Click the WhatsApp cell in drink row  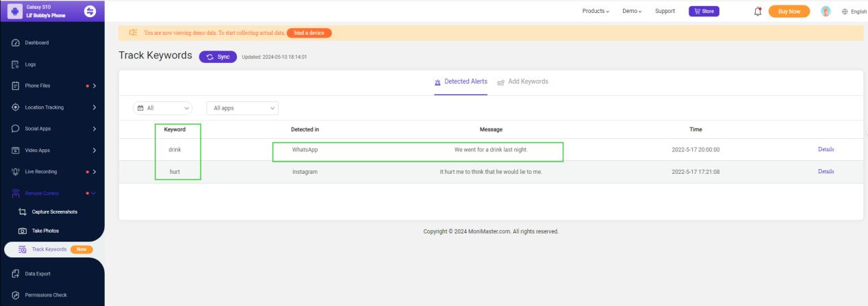[x=305, y=149]
